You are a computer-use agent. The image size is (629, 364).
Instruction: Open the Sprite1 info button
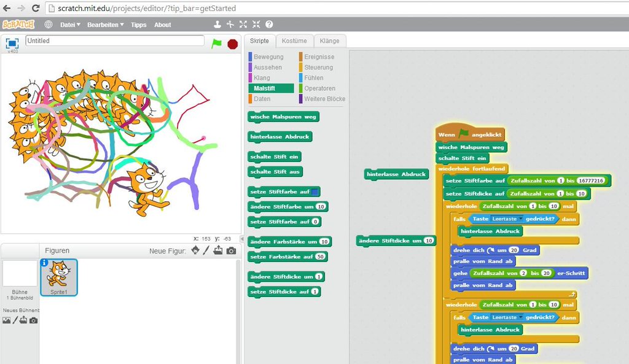pos(44,263)
